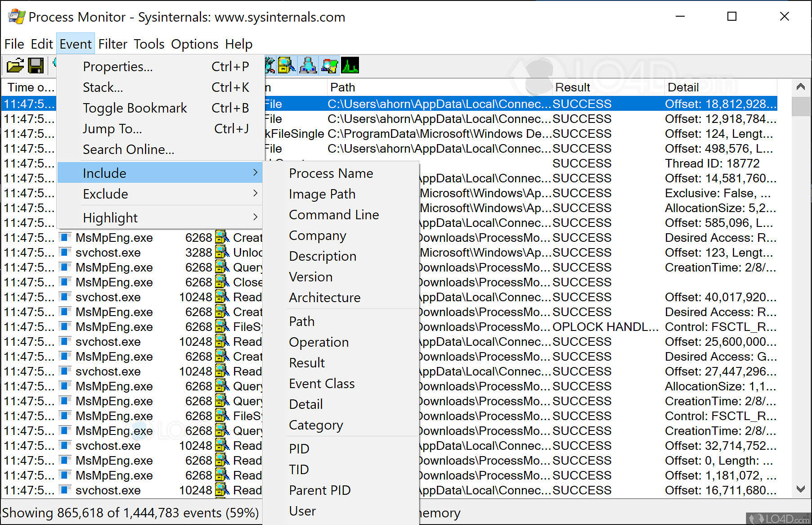Include by Operation
812x525 pixels.
(x=341, y=342)
